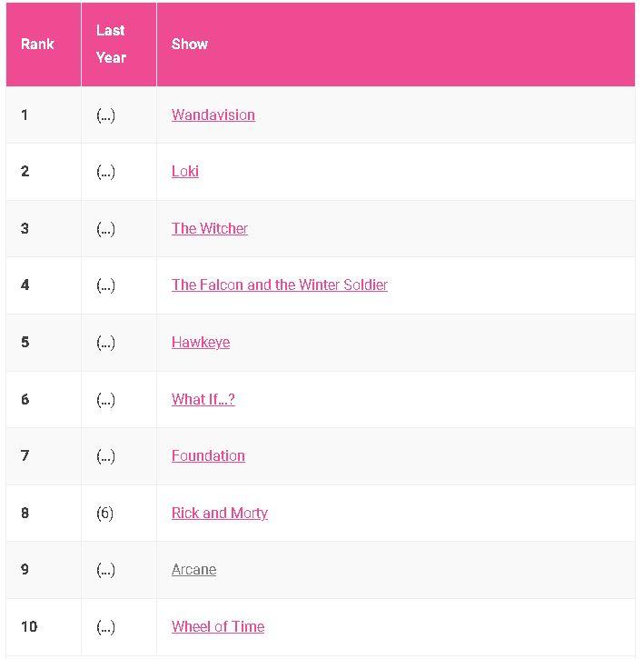Click the last year cell in Wandavision row
This screenshot has height=659, width=644.
point(105,115)
